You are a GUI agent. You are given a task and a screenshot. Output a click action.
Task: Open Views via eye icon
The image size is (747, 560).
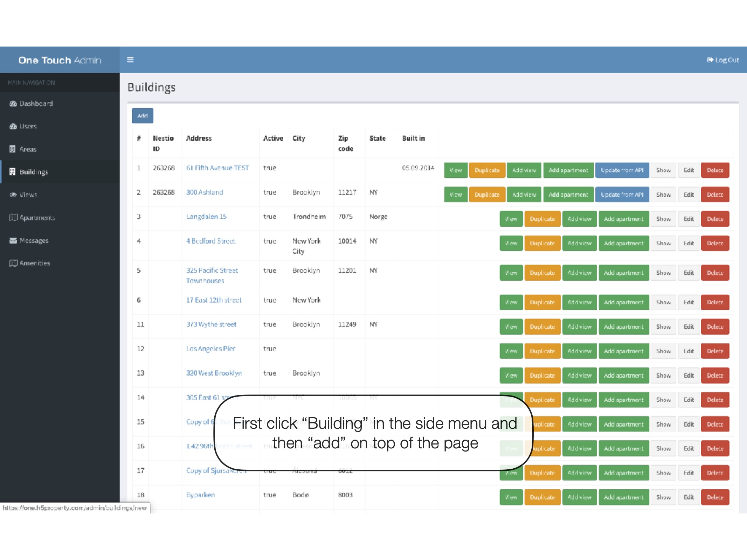[13, 195]
